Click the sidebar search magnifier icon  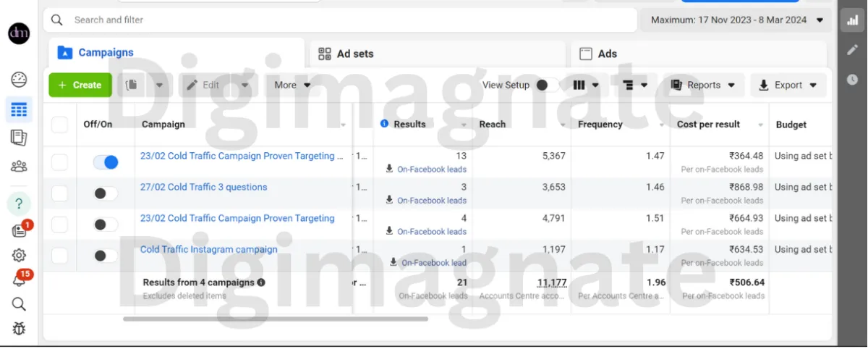point(19,304)
